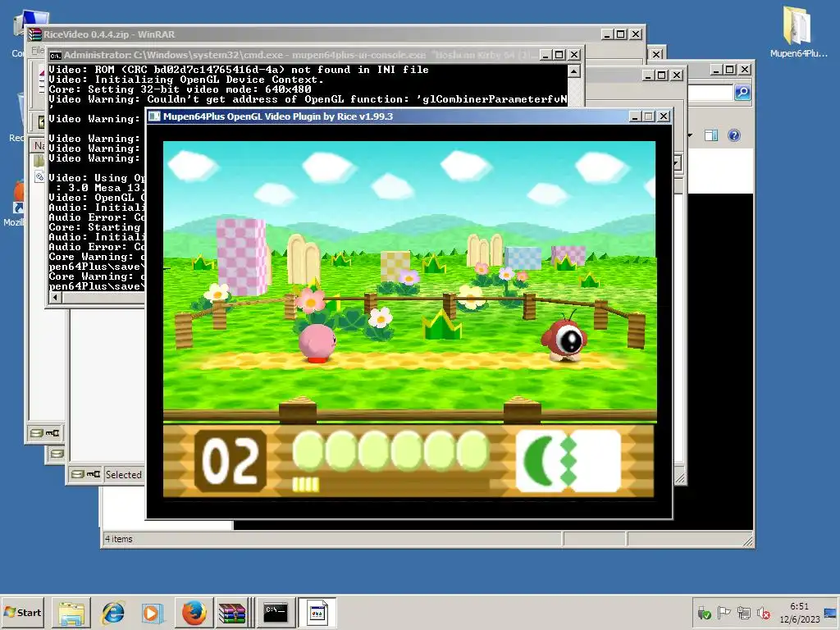Screen dimensions: 840x630
Task: Minimize the Mupen64Plus OpenGL Video window
Action: click(636, 116)
